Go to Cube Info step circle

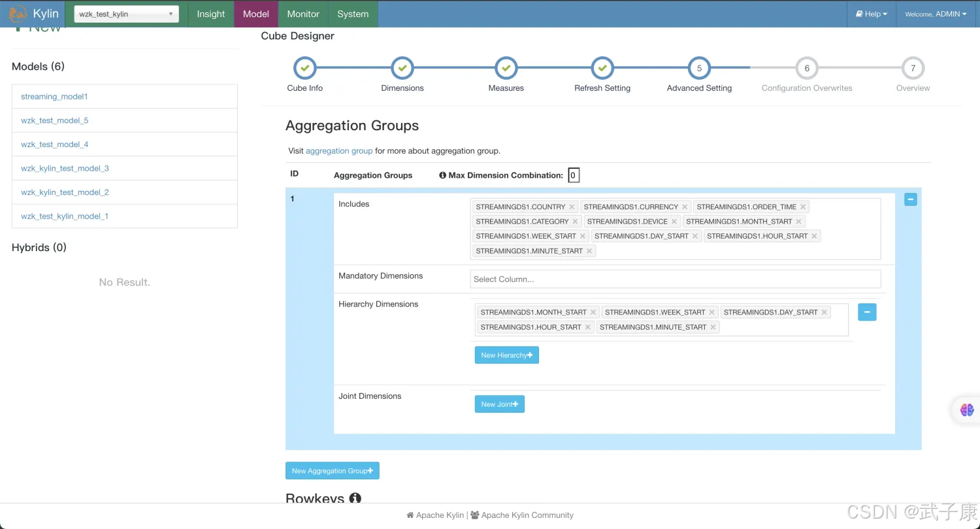[305, 68]
